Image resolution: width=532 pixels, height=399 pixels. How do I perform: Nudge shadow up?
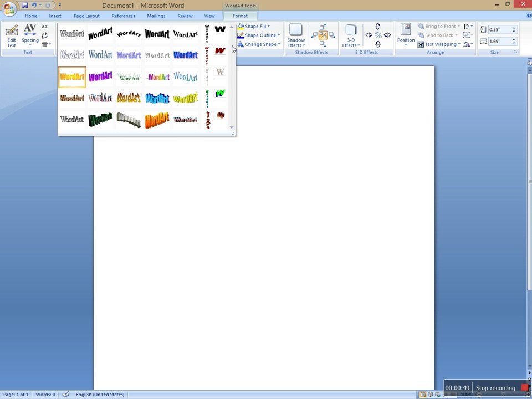[x=323, y=27]
